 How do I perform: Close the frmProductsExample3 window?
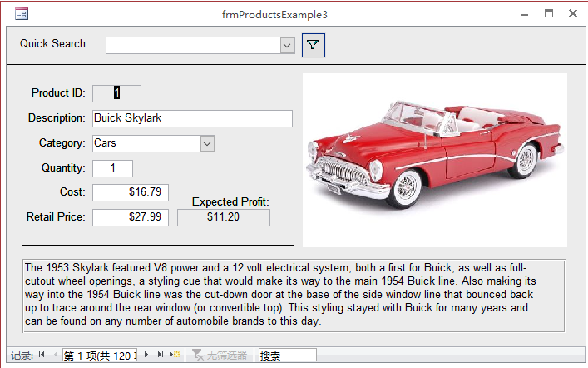573,14
